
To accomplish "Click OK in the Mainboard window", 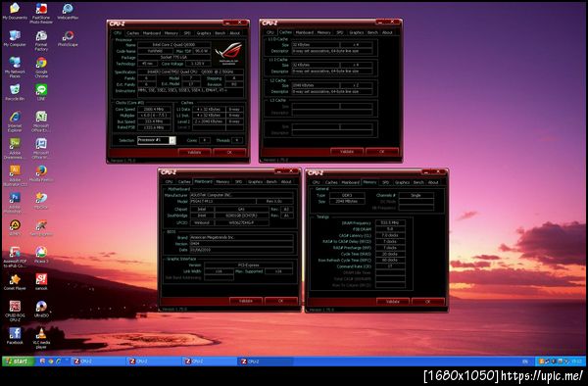I will pos(281,301).
